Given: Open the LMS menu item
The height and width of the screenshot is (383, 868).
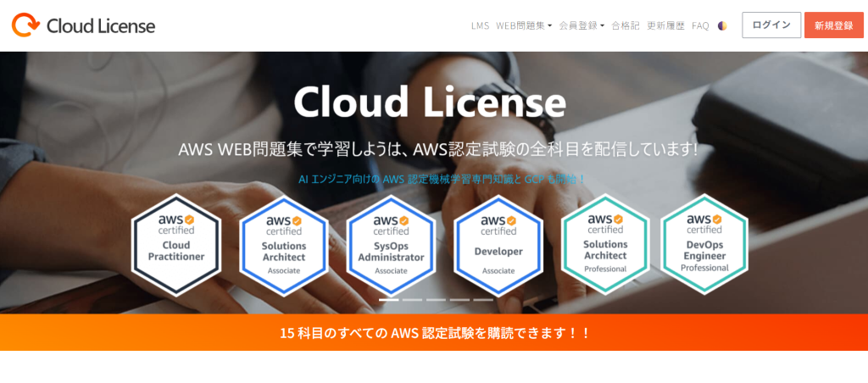Looking at the screenshot, I should [x=480, y=25].
